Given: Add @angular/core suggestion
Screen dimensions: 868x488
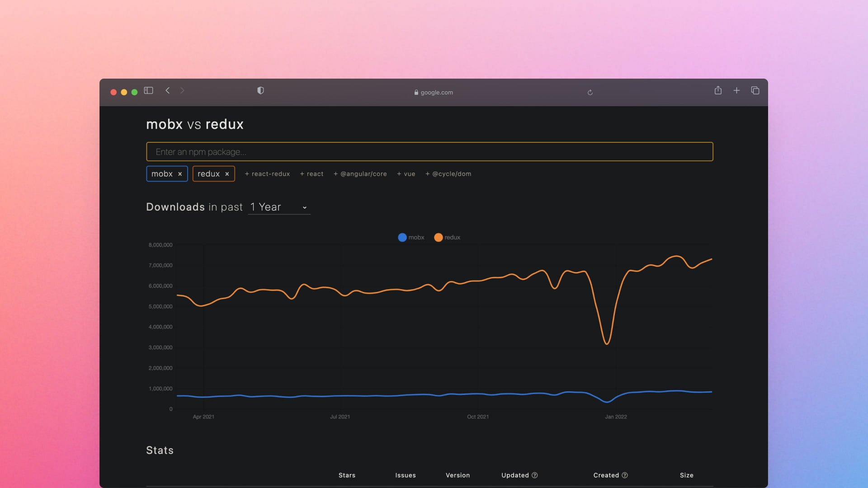Looking at the screenshot, I should (360, 174).
